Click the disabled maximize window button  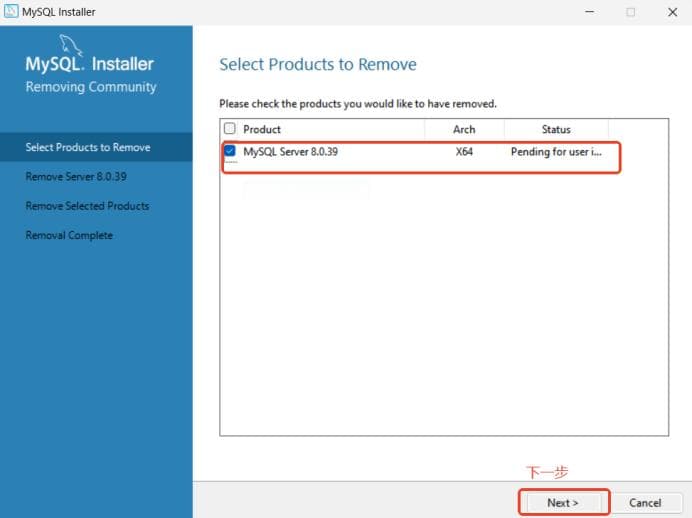pos(631,12)
